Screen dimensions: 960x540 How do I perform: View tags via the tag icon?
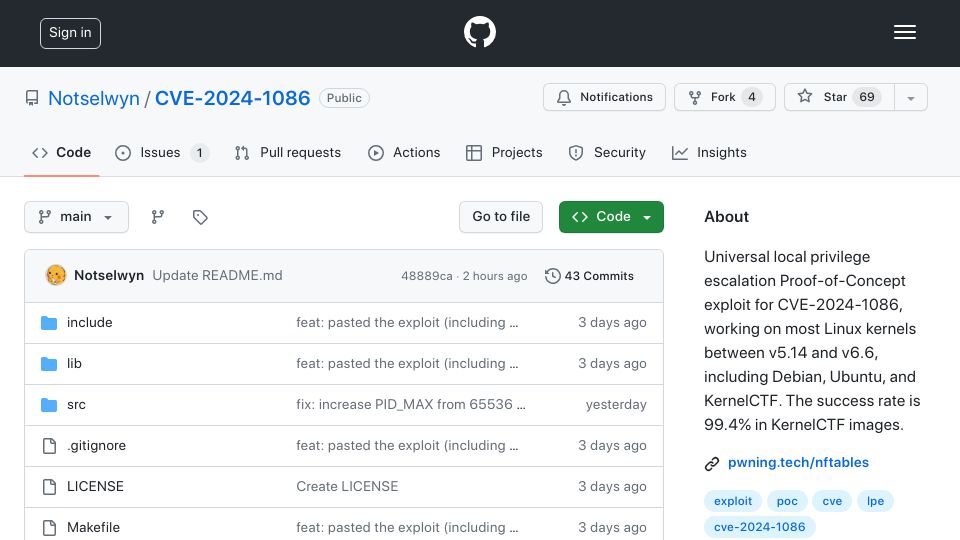click(x=200, y=217)
